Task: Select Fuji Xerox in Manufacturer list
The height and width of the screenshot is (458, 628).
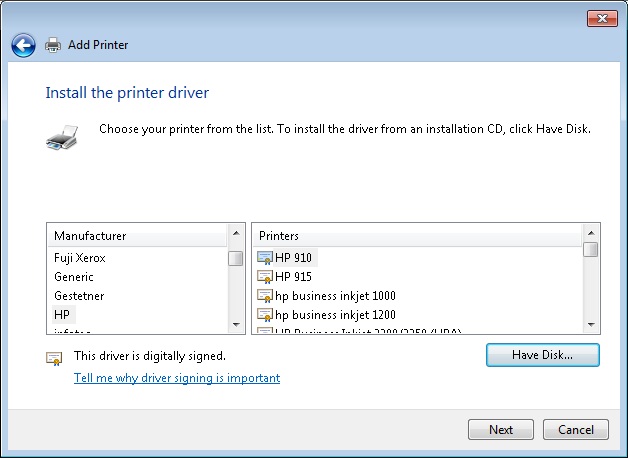Action: [x=80, y=258]
